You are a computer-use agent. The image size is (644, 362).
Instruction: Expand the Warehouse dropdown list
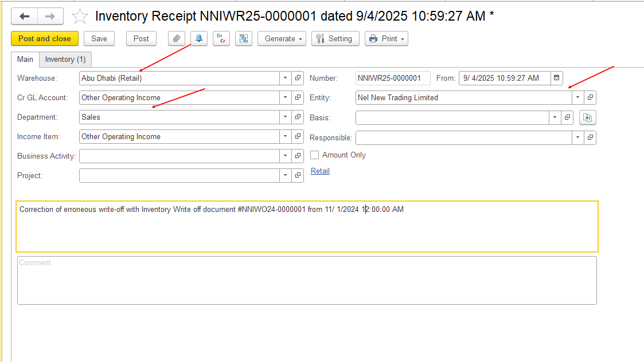click(x=286, y=78)
